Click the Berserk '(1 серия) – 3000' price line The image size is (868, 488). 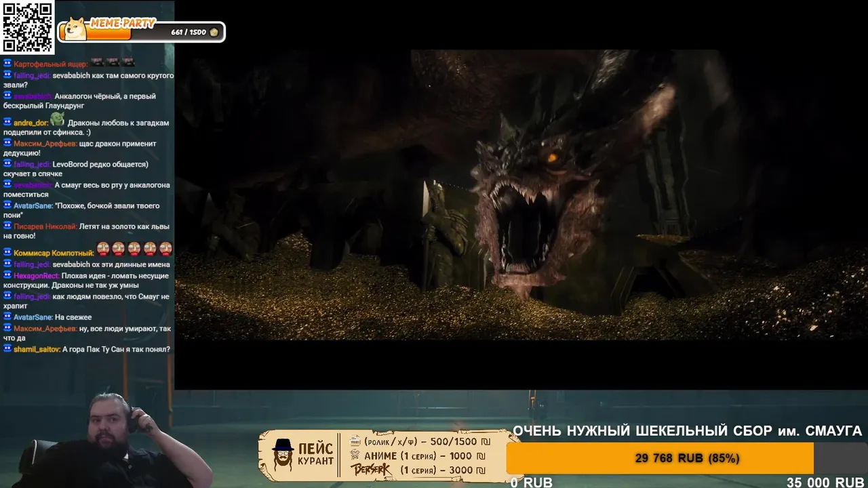(x=443, y=470)
